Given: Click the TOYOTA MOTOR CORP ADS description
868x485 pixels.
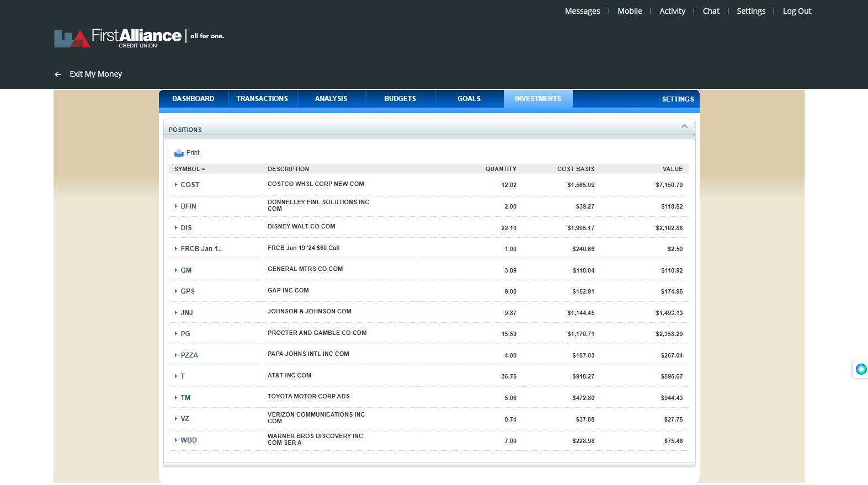Looking at the screenshot, I should pyautogui.click(x=308, y=396).
